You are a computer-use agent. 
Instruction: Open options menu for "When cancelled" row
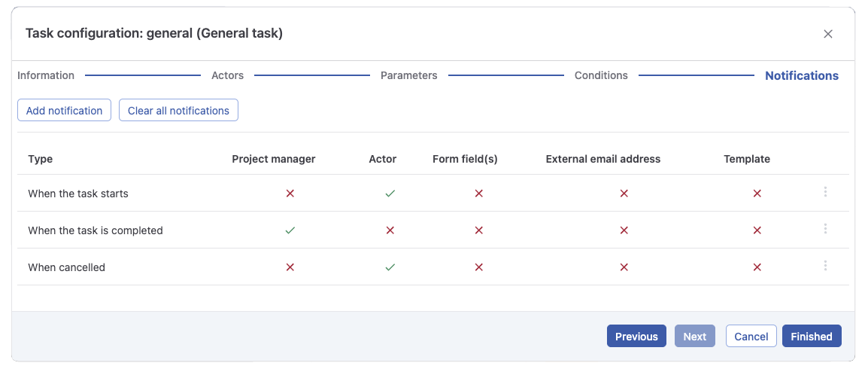click(x=825, y=267)
